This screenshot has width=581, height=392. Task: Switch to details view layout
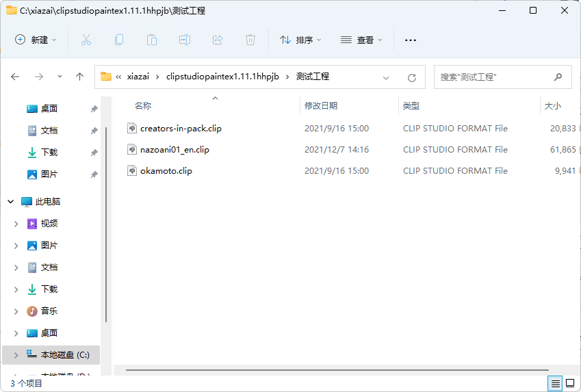pyautogui.click(x=556, y=384)
